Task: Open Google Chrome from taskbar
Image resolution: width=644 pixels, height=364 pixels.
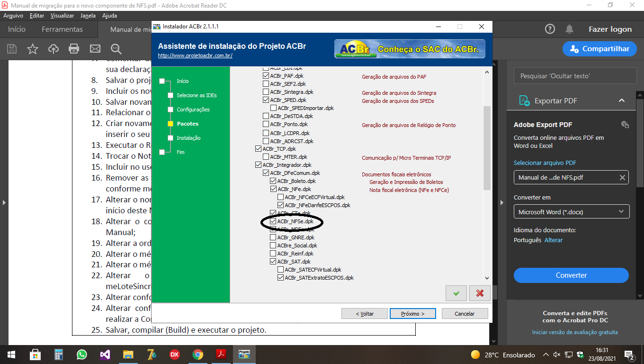Action: pyautogui.click(x=198, y=355)
